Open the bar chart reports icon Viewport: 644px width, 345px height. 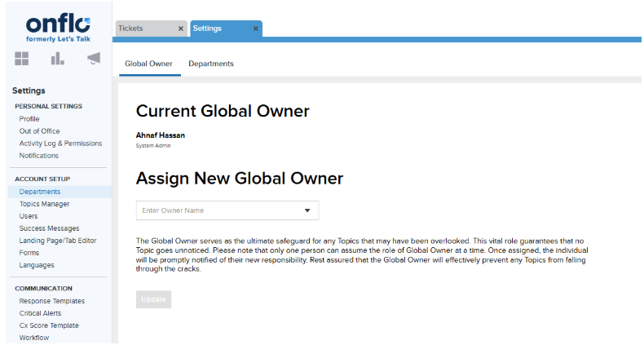coord(57,59)
